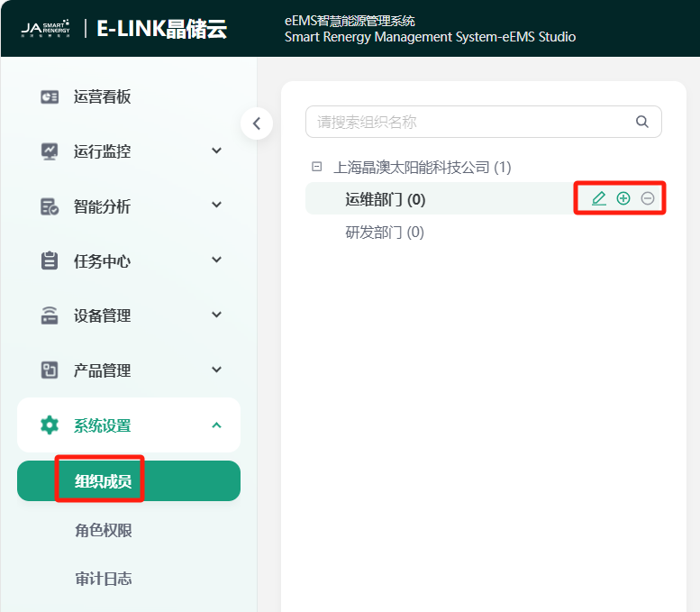
Task: Click the add plus icon for 运维部门
Action: click(623, 198)
